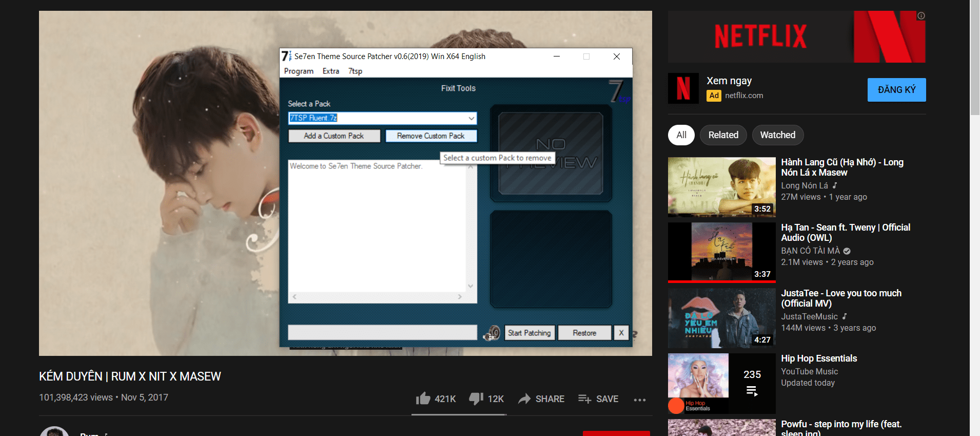Click the log box vertical scroll down arrow
This screenshot has width=980, height=436.
click(471, 286)
